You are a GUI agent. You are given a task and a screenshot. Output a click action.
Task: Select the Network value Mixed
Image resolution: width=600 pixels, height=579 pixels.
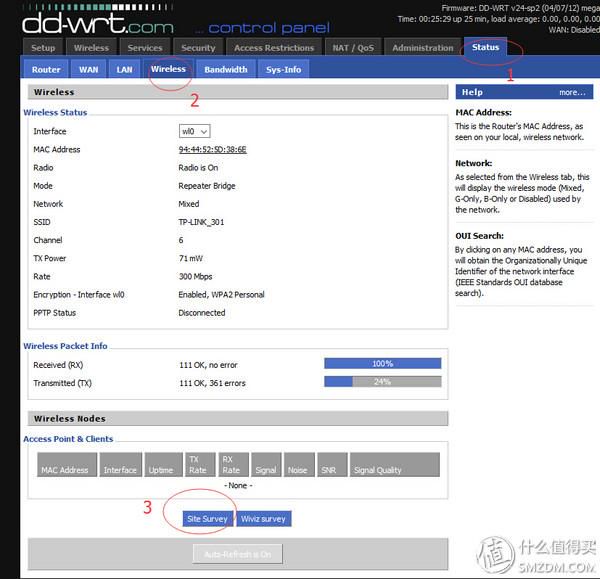189,204
